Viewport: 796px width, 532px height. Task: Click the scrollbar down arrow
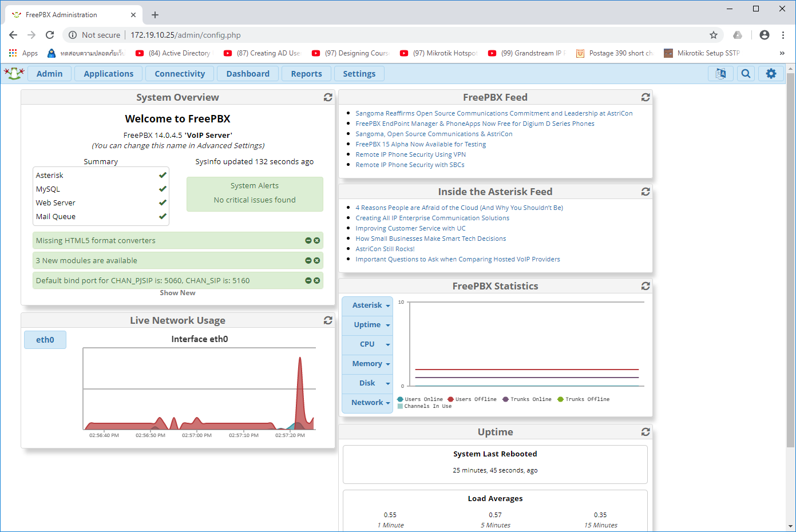(x=791, y=526)
